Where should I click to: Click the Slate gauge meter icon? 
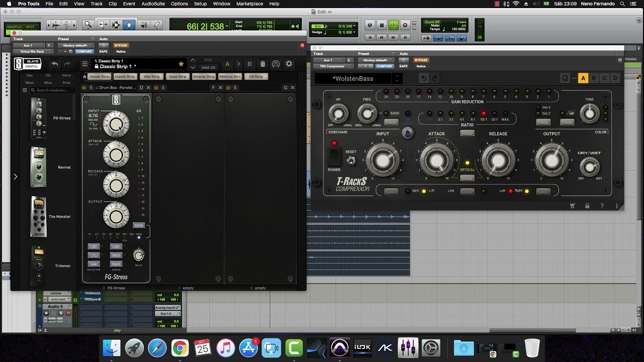pyautogui.click(x=276, y=64)
